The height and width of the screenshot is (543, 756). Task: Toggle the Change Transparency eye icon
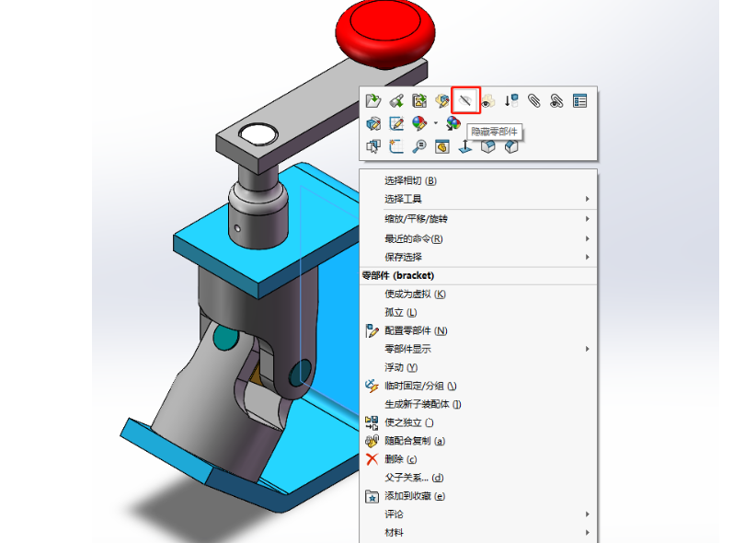[488, 101]
